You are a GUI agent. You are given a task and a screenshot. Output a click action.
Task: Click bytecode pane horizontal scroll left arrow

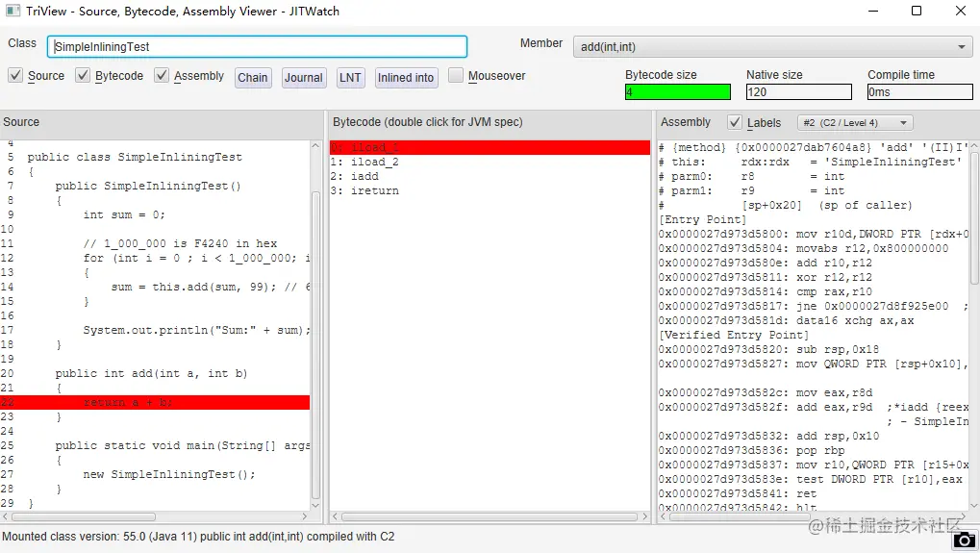(x=335, y=516)
